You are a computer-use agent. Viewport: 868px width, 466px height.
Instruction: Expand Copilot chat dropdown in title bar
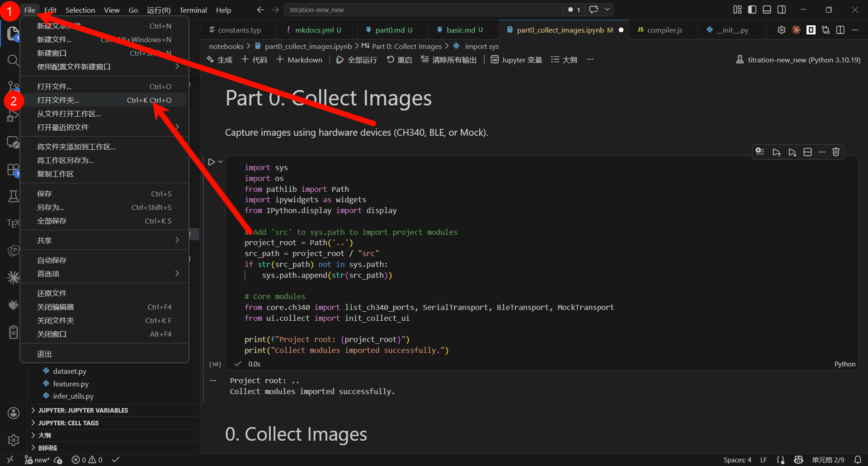pos(608,10)
